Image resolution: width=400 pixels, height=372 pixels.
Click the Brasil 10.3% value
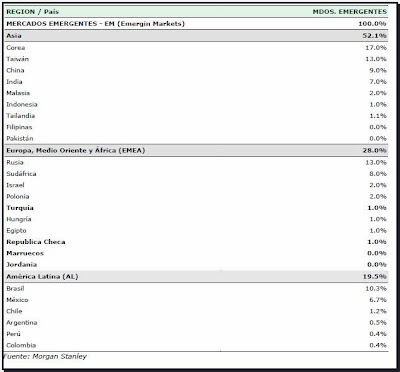(376, 288)
